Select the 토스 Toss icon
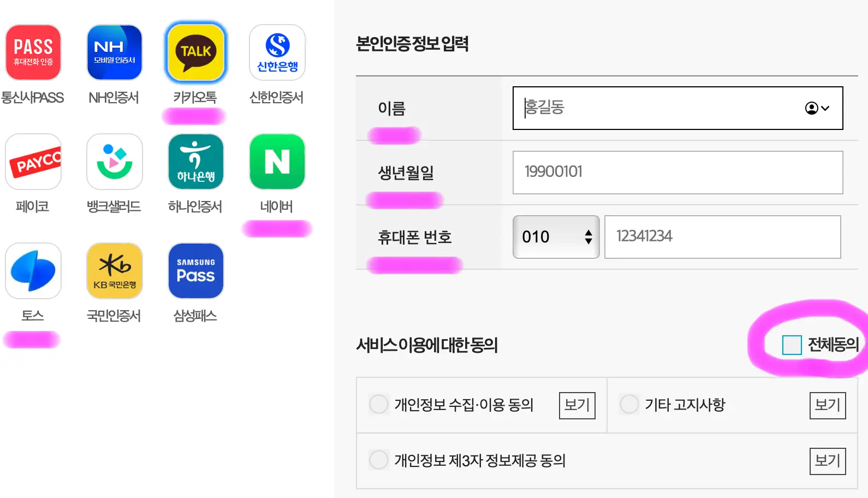This screenshot has width=868, height=498. coord(33,271)
